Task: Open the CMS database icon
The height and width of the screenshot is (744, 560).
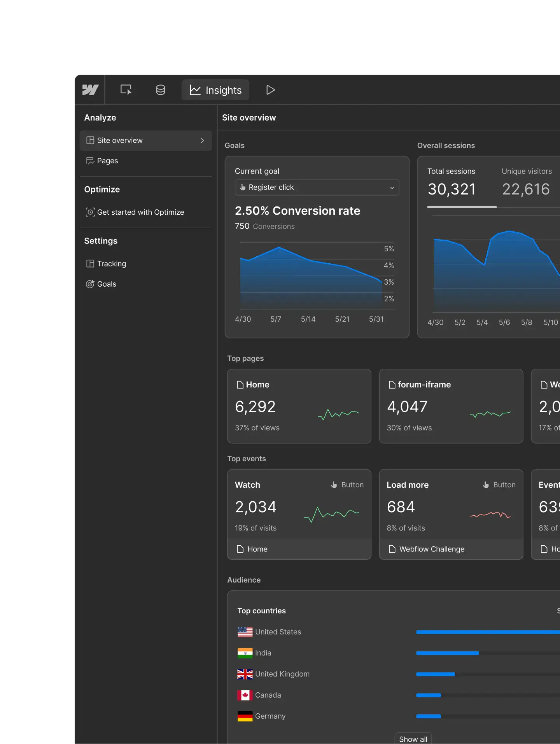Action: 160,90
